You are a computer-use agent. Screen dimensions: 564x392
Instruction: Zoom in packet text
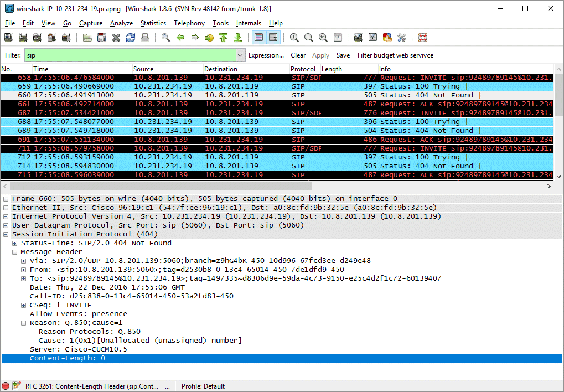(x=294, y=38)
